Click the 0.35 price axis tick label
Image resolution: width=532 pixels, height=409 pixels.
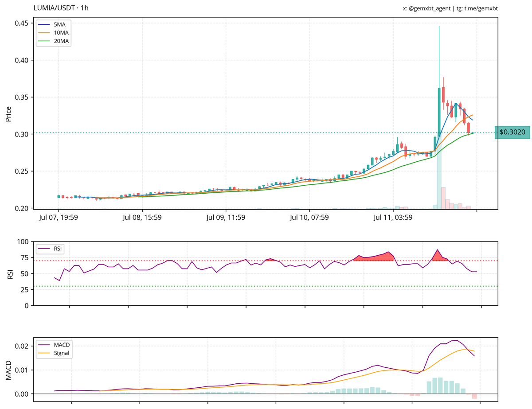click(x=22, y=97)
